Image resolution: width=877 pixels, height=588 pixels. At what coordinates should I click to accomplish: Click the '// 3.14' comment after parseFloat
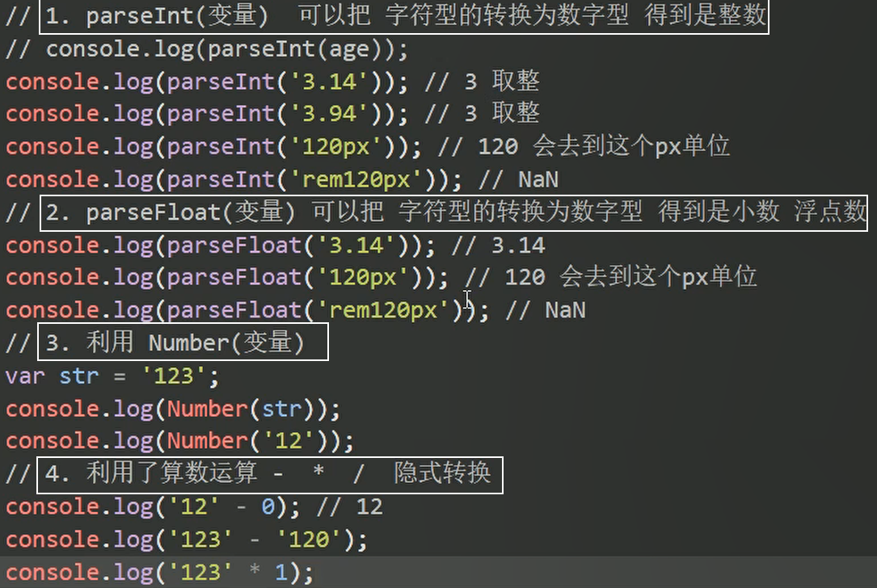tap(498, 246)
